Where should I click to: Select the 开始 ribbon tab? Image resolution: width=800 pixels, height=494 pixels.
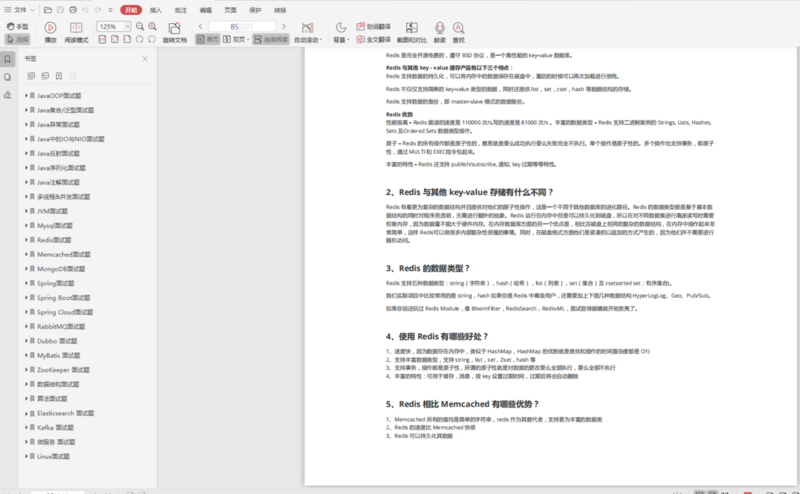(131, 10)
